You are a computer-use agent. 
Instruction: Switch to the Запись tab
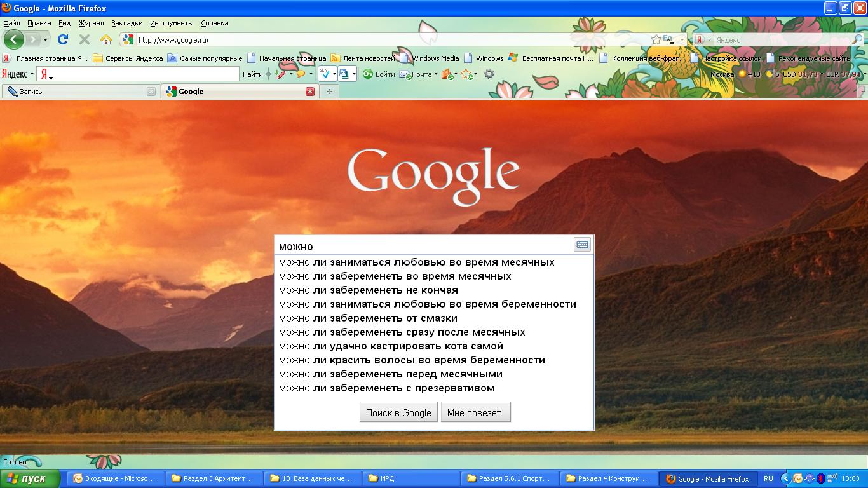[81, 91]
